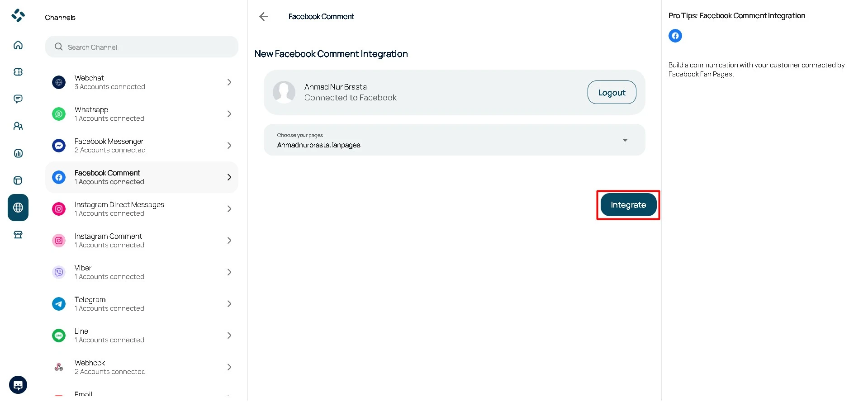Expand the Facebook Comment chevron
868x402 pixels.
click(229, 177)
